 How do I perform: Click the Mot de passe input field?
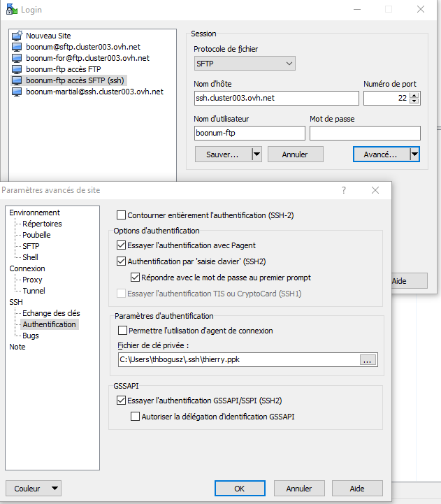click(365, 133)
